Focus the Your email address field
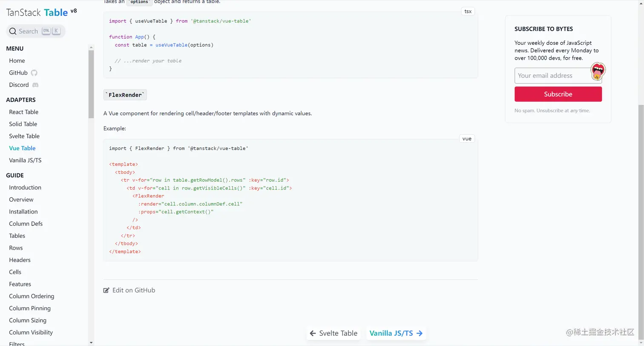The width and height of the screenshot is (644, 346). click(x=552, y=76)
